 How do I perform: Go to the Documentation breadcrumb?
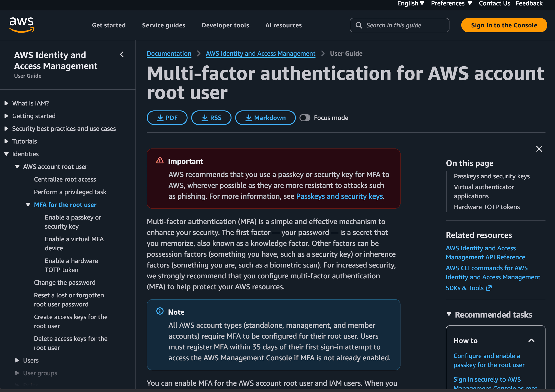point(169,53)
